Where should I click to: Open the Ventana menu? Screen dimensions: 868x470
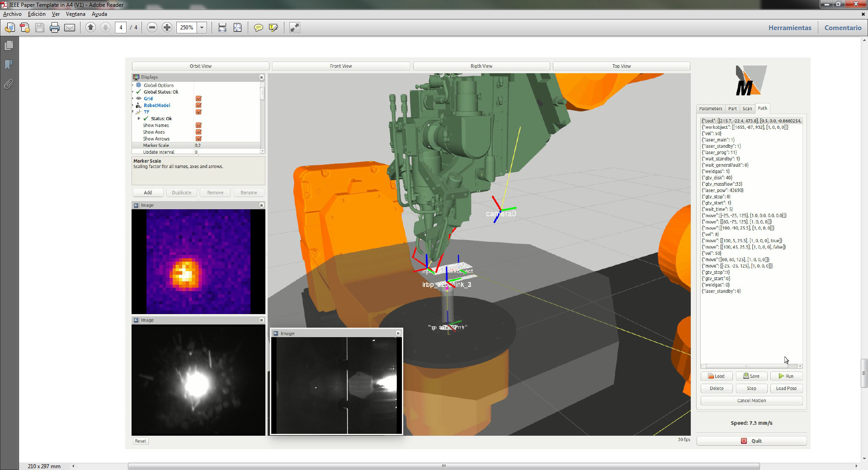coord(75,14)
